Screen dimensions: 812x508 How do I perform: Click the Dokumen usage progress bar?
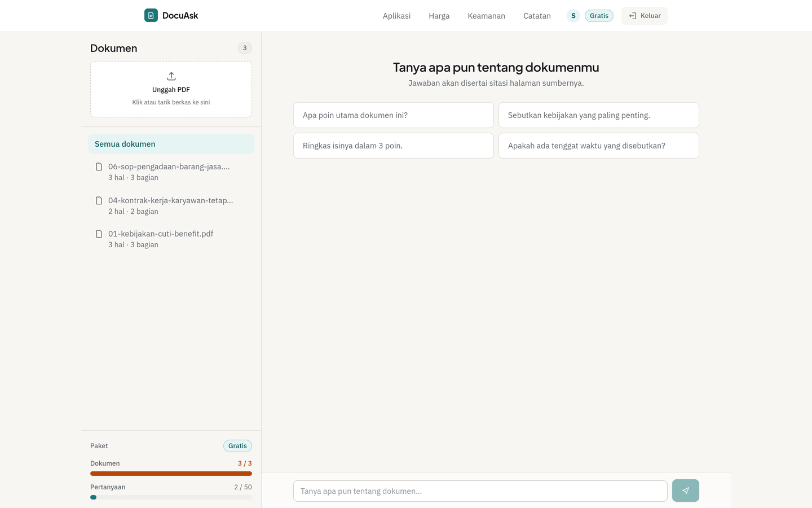[x=171, y=474]
